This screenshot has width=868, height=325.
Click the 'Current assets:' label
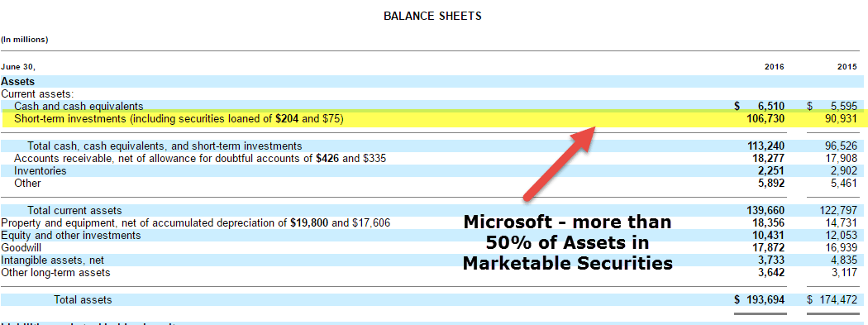(38, 94)
